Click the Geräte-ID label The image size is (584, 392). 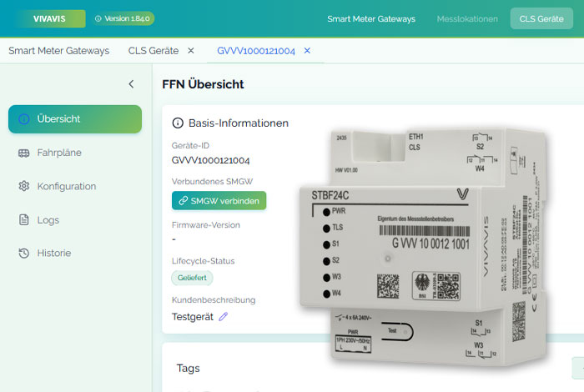coord(190,146)
